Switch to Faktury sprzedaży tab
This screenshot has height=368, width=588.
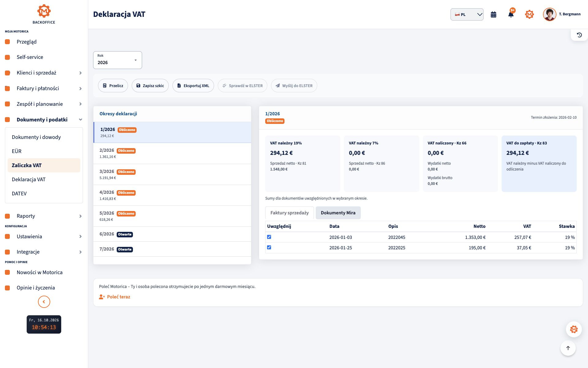tap(289, 213)
